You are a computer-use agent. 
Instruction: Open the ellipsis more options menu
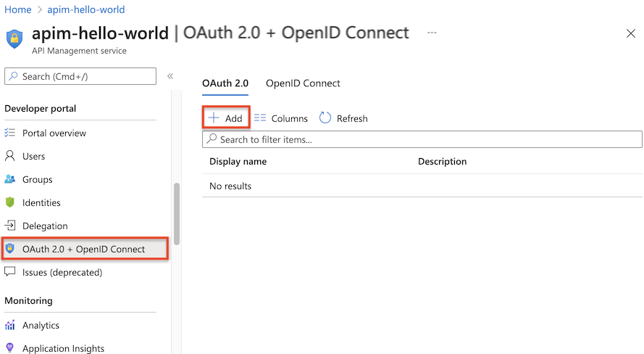coord(432,33)
